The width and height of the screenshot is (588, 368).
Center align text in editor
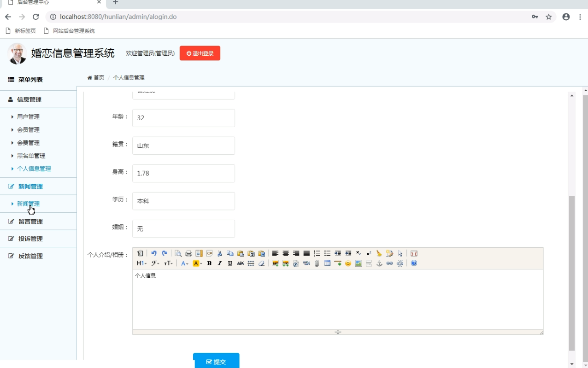tap(286, 253)
